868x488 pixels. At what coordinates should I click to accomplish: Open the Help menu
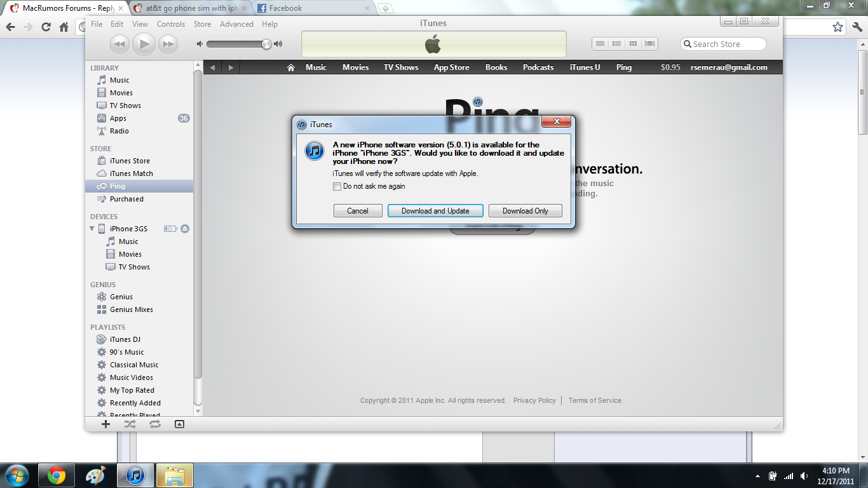click(269, 24)
